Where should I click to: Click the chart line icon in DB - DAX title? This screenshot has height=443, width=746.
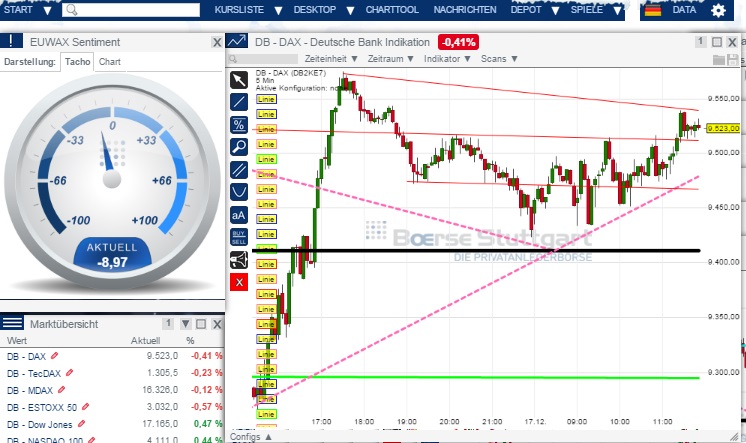(x=236, y=42)
